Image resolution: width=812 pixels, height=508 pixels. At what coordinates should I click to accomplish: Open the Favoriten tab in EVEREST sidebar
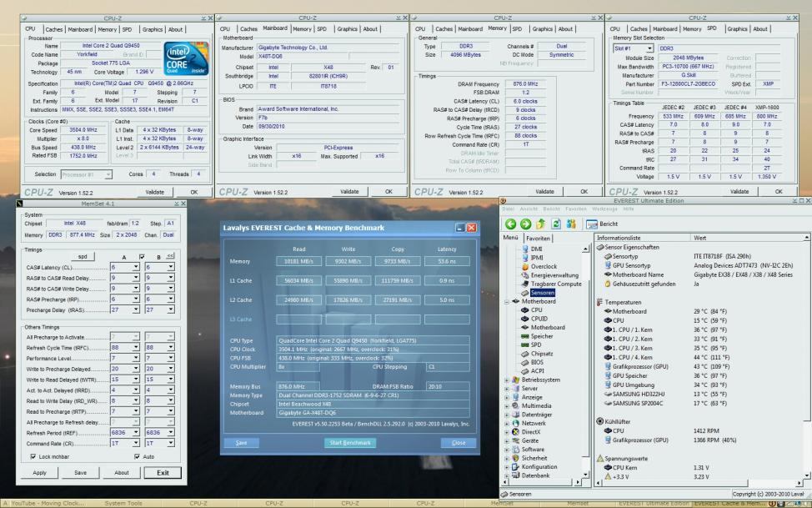pyautogui.click(x=538, y=238)
